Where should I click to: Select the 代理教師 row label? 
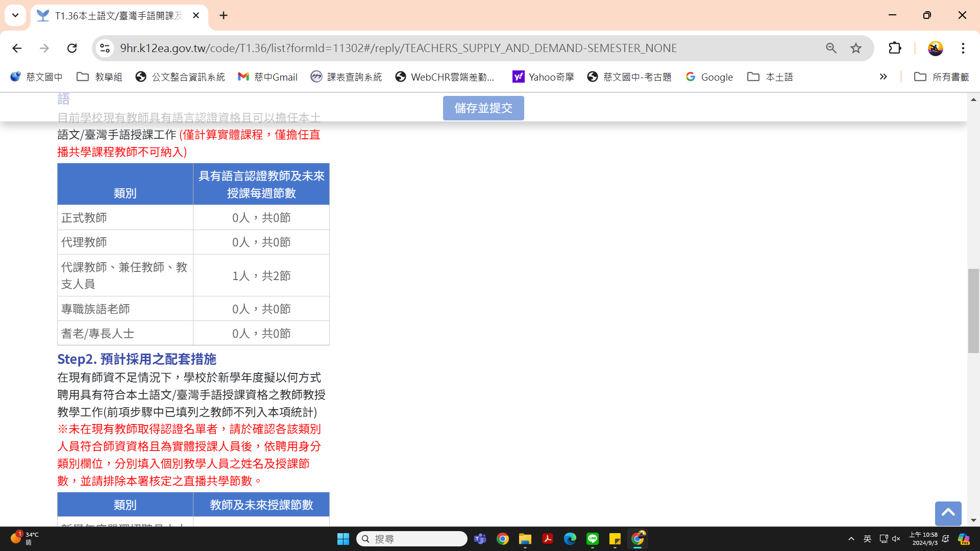tap(84, 242)
